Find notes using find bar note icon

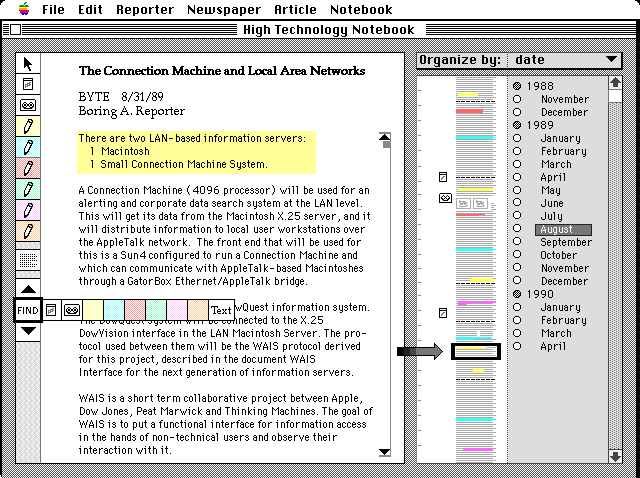pyautogui.click(x=51, y=310)
